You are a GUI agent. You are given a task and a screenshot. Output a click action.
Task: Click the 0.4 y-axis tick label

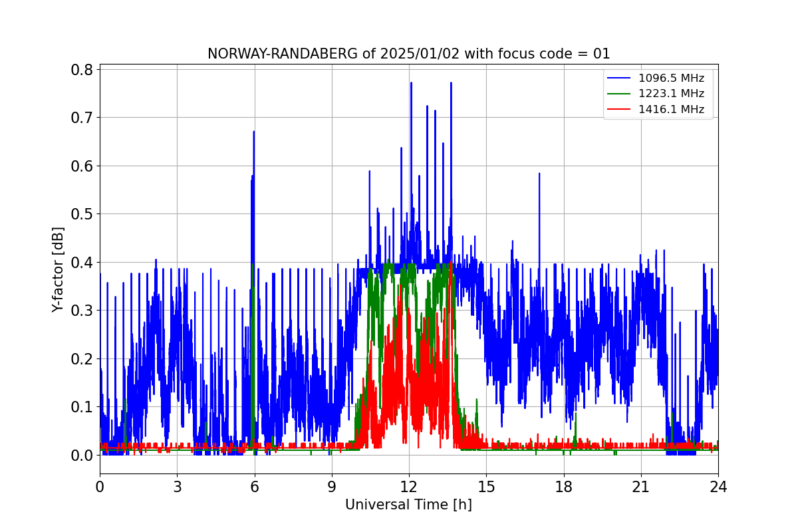click(82, 262)
